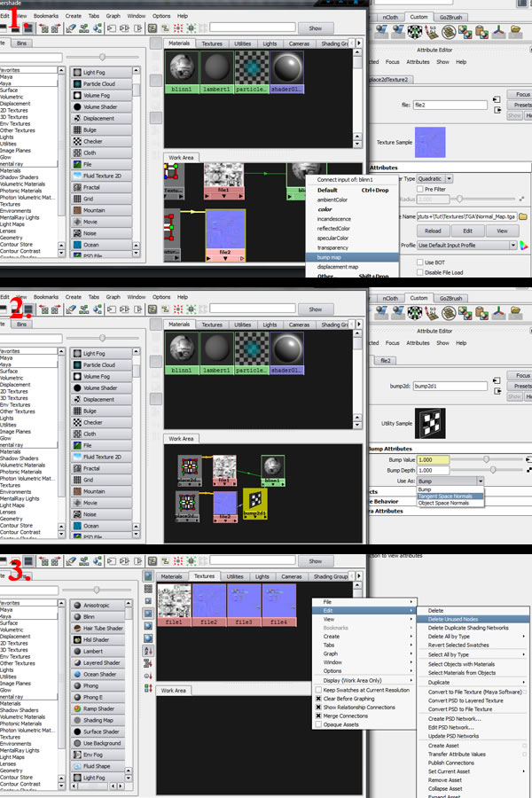Select the Surface Shader entry
This screenshot has height=798, width=532.
point(98,731)
